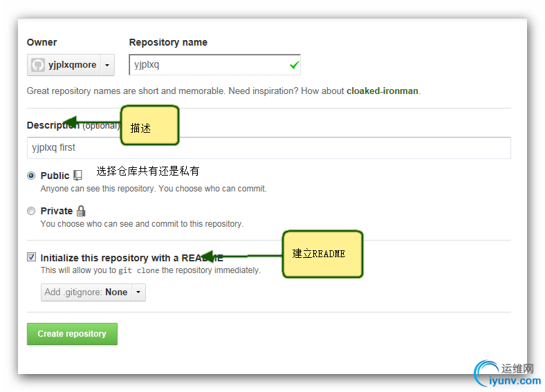
Task: Click the Private label text
Action: pyautogui.click(x=57, y=211)
